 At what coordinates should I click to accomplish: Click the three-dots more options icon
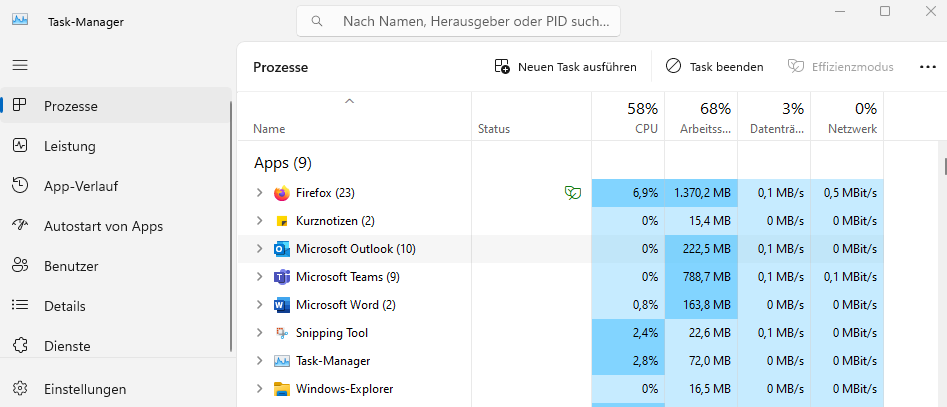(928, 67)
